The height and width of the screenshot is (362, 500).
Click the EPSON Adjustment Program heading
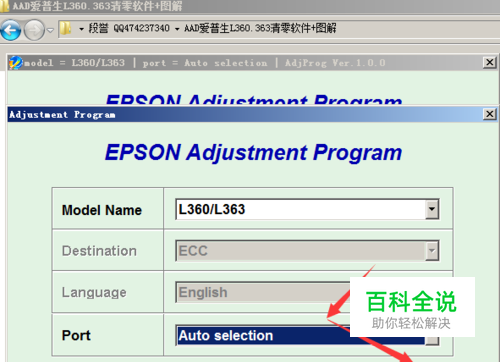tap(253, 153)
